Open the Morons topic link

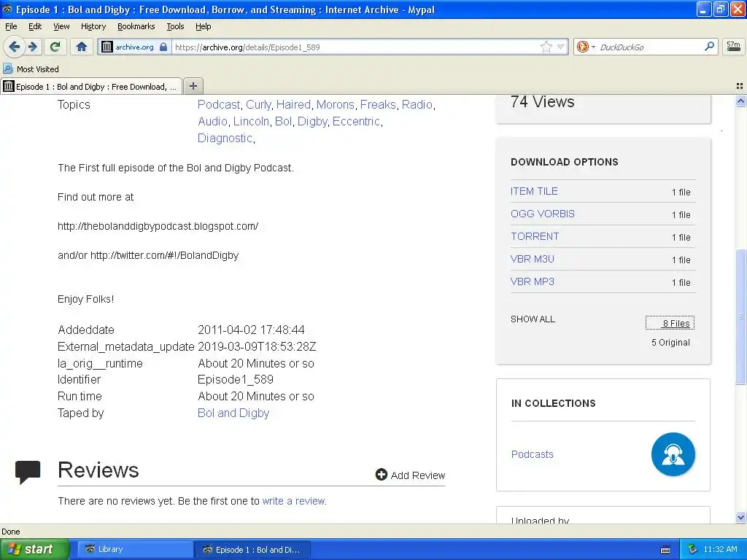pyautogui.click(x=336, y=104)
